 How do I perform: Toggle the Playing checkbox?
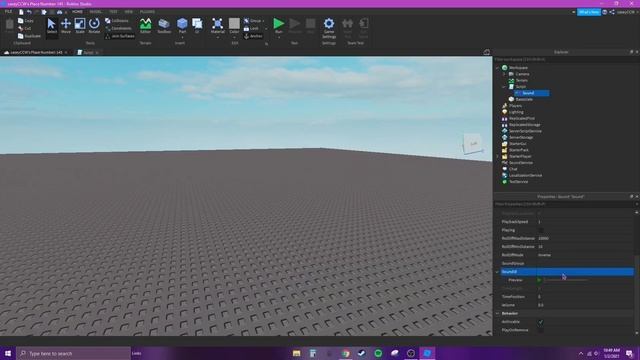point(540,230)
